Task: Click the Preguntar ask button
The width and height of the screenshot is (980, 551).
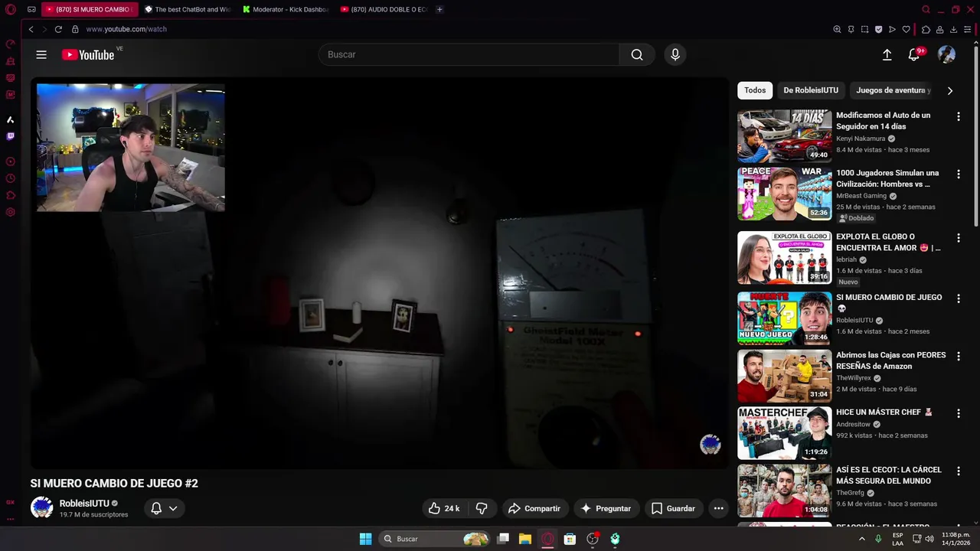Action: [606, 508]
